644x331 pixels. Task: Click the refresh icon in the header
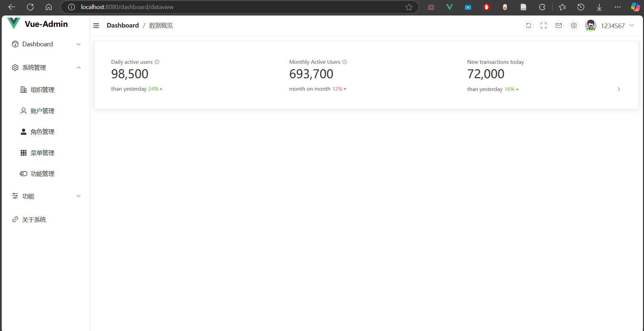tap(528, 26)
